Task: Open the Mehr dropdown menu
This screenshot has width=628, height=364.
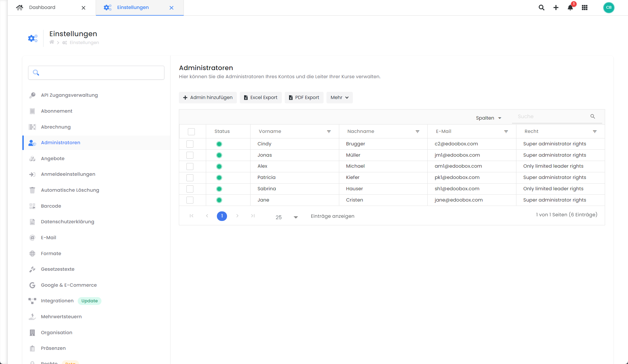Action: pyautogui.click(x=339, y=97)
